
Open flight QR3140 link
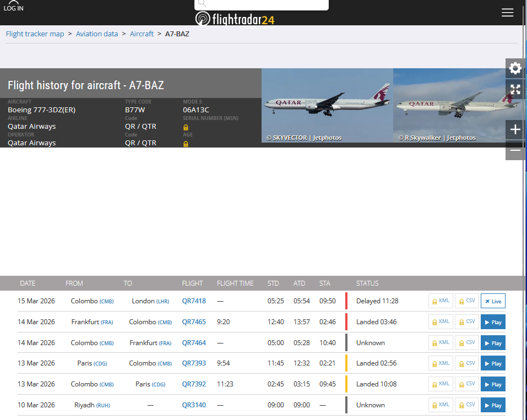point(194,405)
